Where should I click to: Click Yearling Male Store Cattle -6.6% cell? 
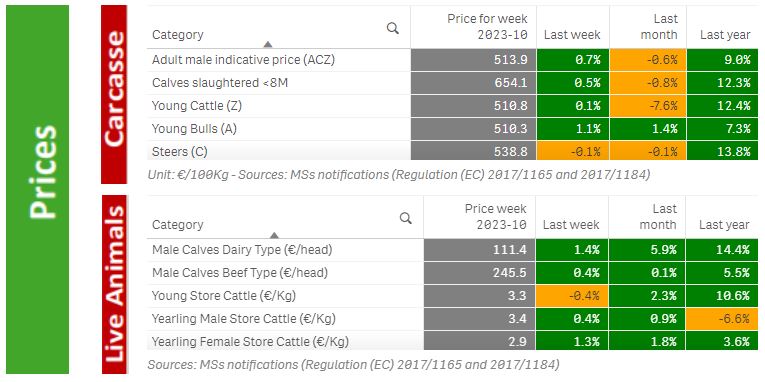(722, 319)
